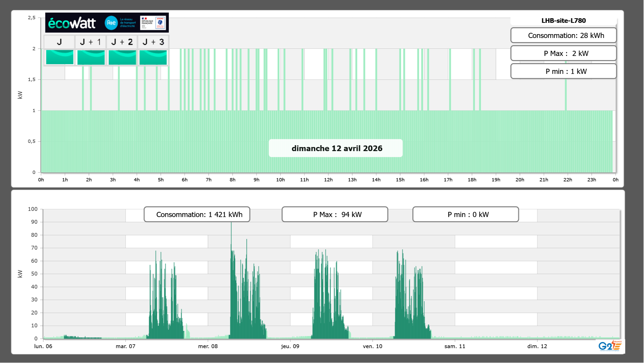Select the green signal under J + 2
Screen dimensions: 644x363
122,57
